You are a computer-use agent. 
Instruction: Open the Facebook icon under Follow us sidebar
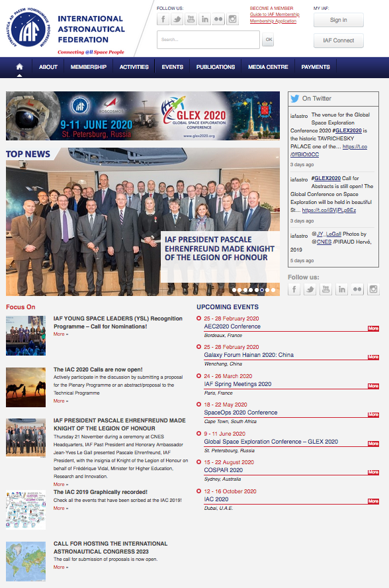[294, 289]
